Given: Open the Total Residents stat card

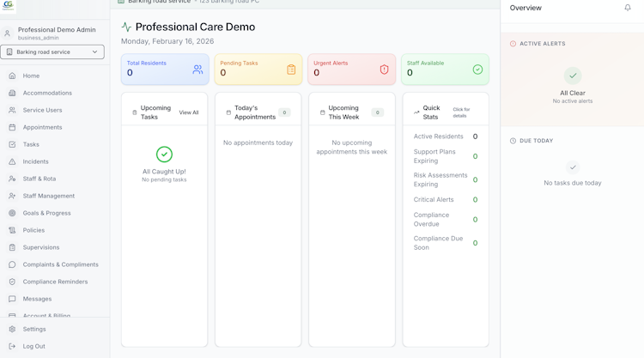Looking at the screenshot, I should click(165, 70).
